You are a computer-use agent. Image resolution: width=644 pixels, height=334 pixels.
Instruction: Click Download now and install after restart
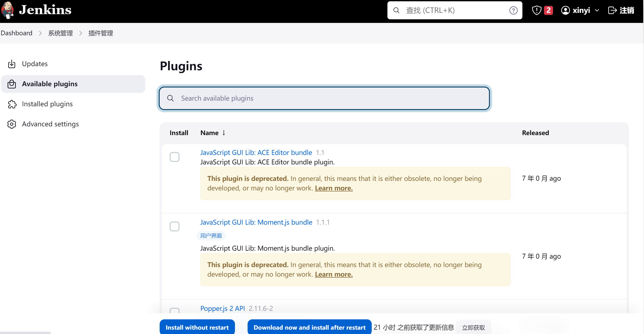pos(309,327)
